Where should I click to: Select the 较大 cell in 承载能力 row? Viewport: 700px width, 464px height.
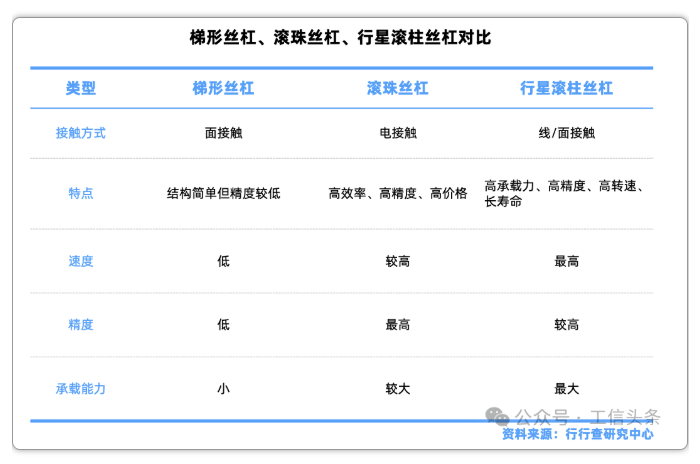397,389
